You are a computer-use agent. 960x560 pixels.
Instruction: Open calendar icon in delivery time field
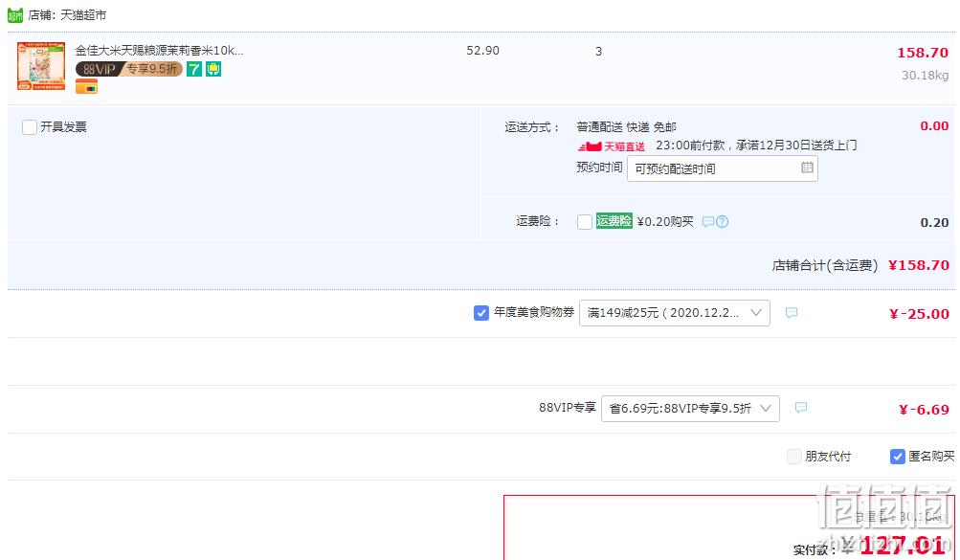(x=807, y=168)
